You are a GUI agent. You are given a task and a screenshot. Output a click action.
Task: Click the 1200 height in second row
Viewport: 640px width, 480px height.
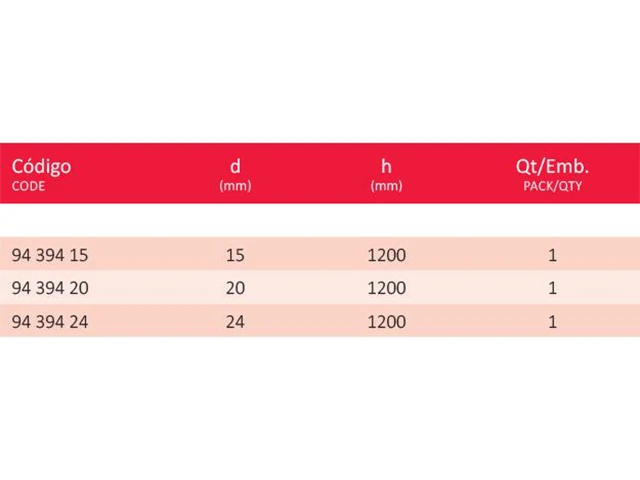pyautogui.click(x=387, y=288)
